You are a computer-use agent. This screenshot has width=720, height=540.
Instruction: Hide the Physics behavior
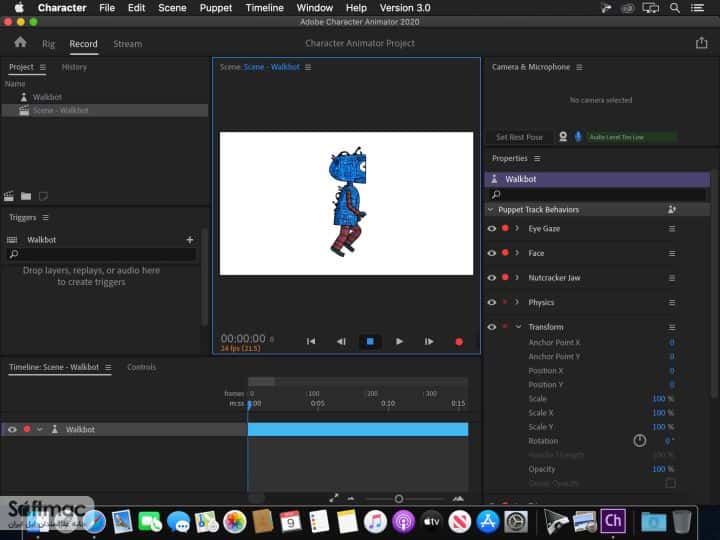click(x=492, y=303)
